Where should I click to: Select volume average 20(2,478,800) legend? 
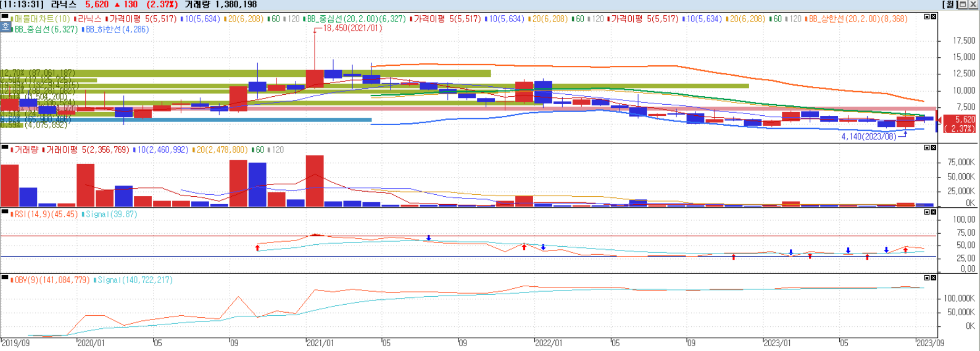[220, 150]
